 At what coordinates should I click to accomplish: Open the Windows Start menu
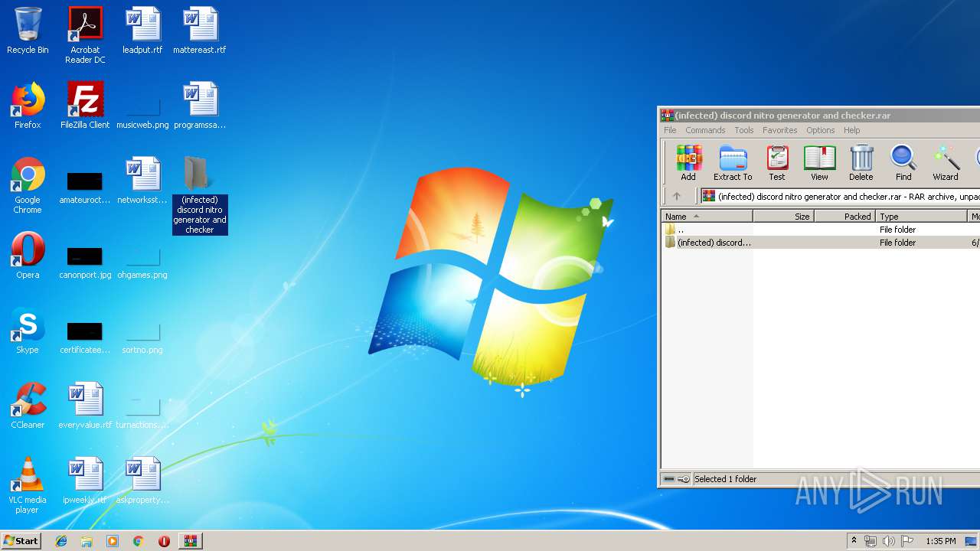coord(21,540)
